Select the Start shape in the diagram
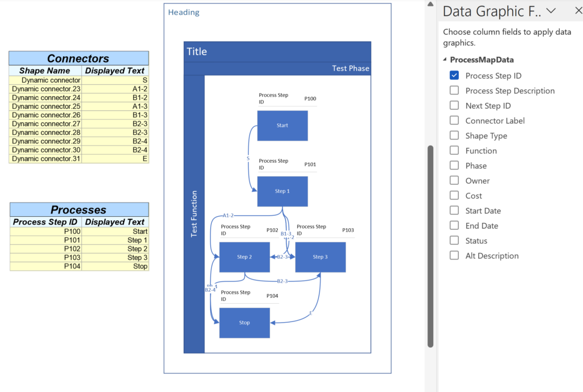Viewport: 583px width, 392px height. click(282, 126)
